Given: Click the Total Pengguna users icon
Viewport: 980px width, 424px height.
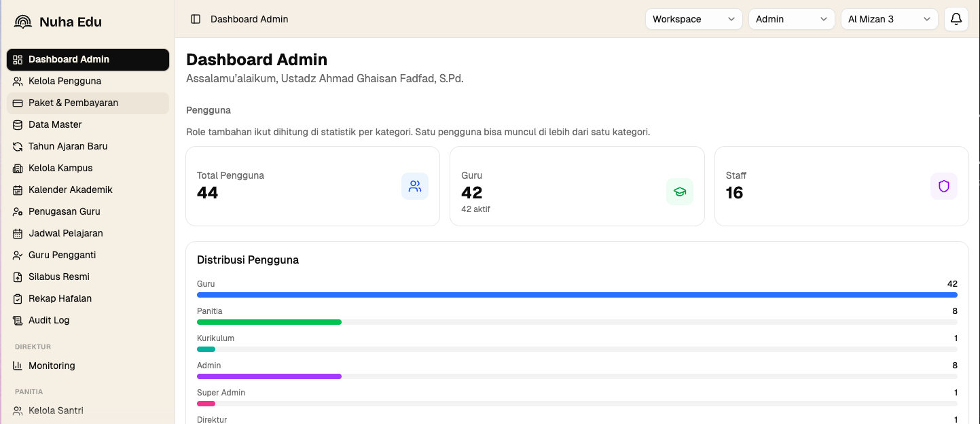Looking at the screenshot, I should pos(415,186).
